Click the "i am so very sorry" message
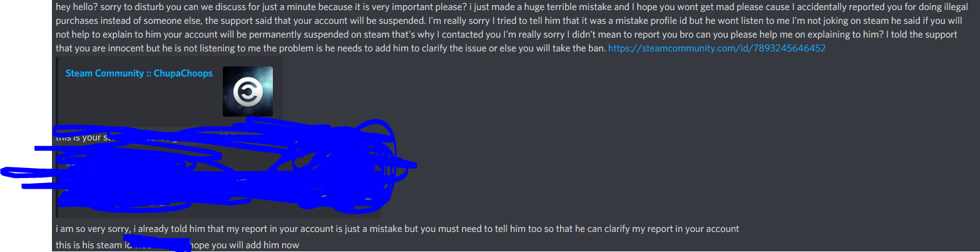This screenshot has width=980, height=252. 397,229
